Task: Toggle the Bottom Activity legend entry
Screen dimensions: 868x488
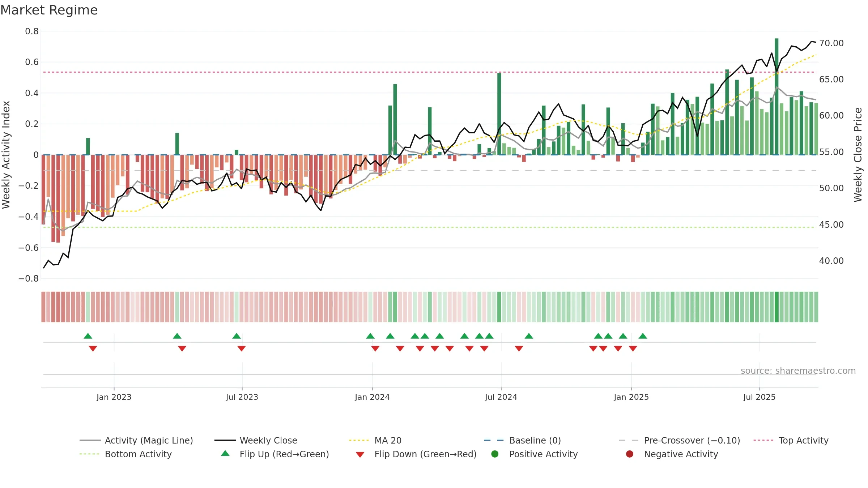Action: [125, 454]
